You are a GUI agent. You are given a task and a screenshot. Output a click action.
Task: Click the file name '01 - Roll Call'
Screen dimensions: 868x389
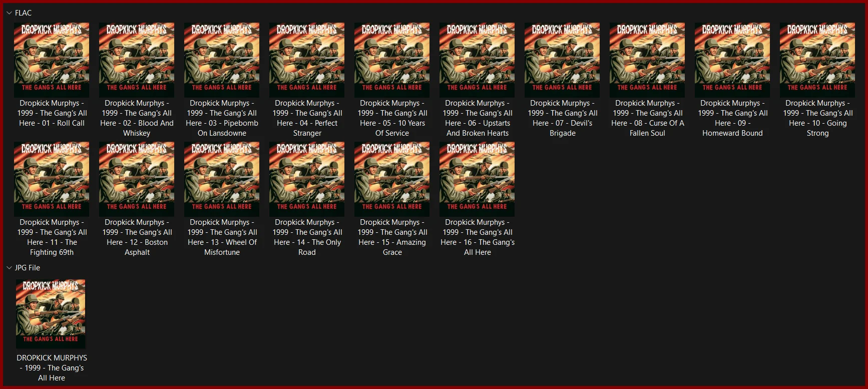(x=52, y=113)
